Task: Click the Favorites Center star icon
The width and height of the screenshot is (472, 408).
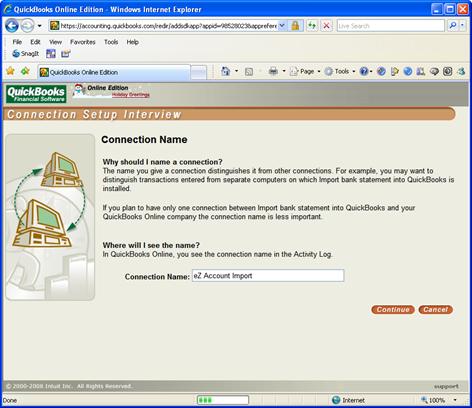Action: (x=10, y=71)
